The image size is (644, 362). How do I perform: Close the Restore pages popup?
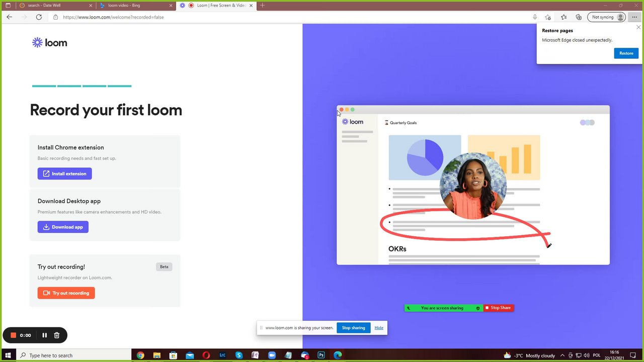coord(638,27)
